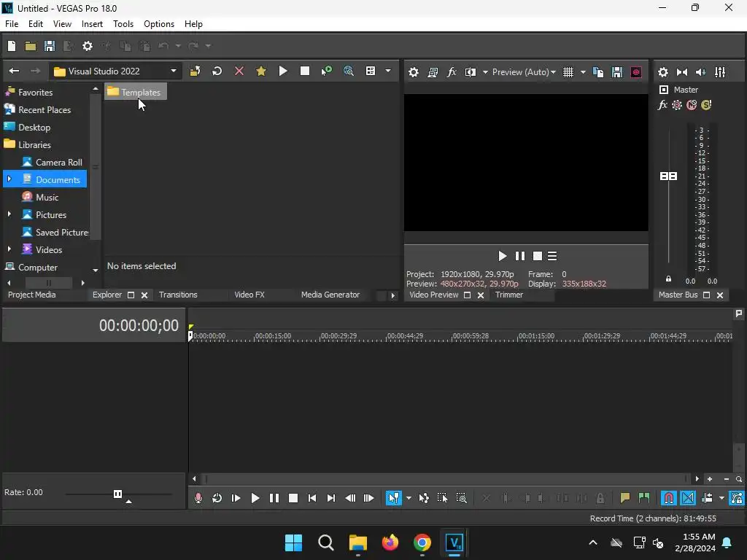Select the Templates folder
This screenshot has width=747, height=560.
(135, 92)
